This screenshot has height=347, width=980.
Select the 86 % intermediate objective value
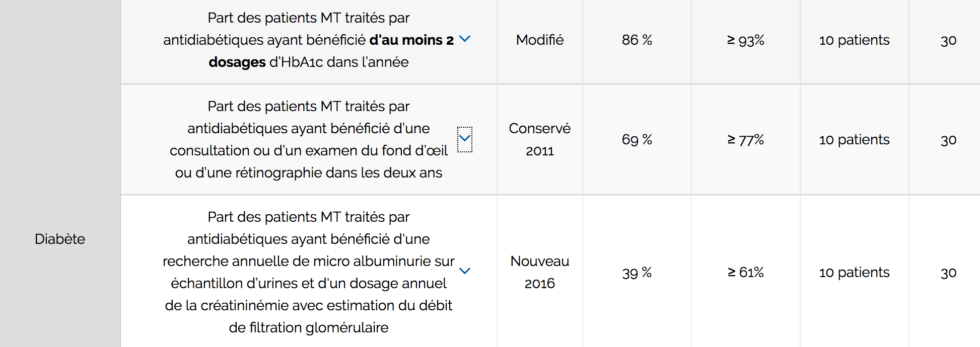[637, 40]
